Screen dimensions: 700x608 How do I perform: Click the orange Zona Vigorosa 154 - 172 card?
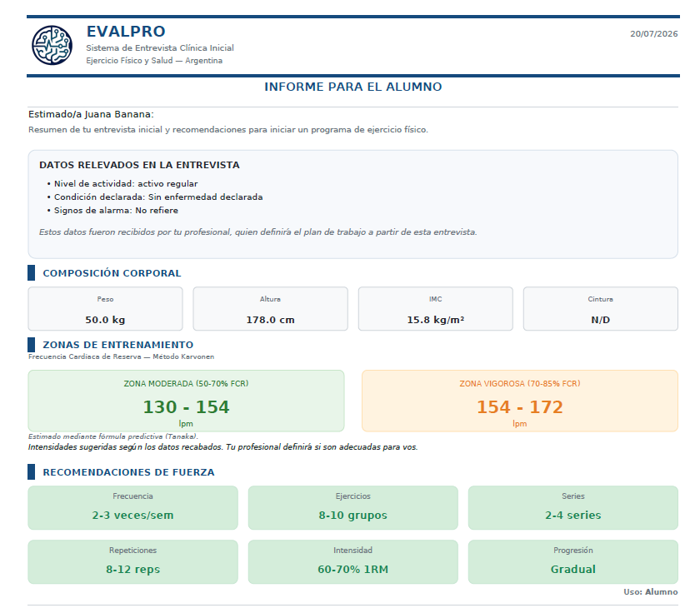[x=520, y=401]
